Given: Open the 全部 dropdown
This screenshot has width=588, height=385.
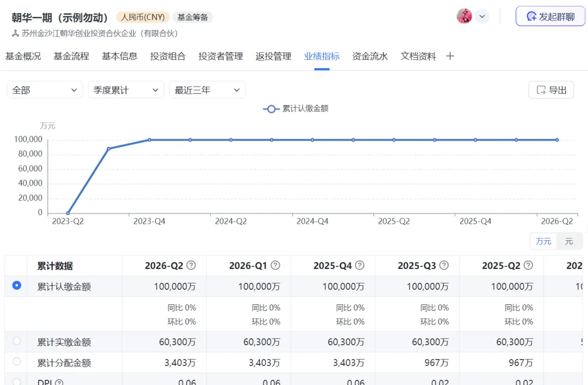Looking at the screenshot, I should pos(44,89).
